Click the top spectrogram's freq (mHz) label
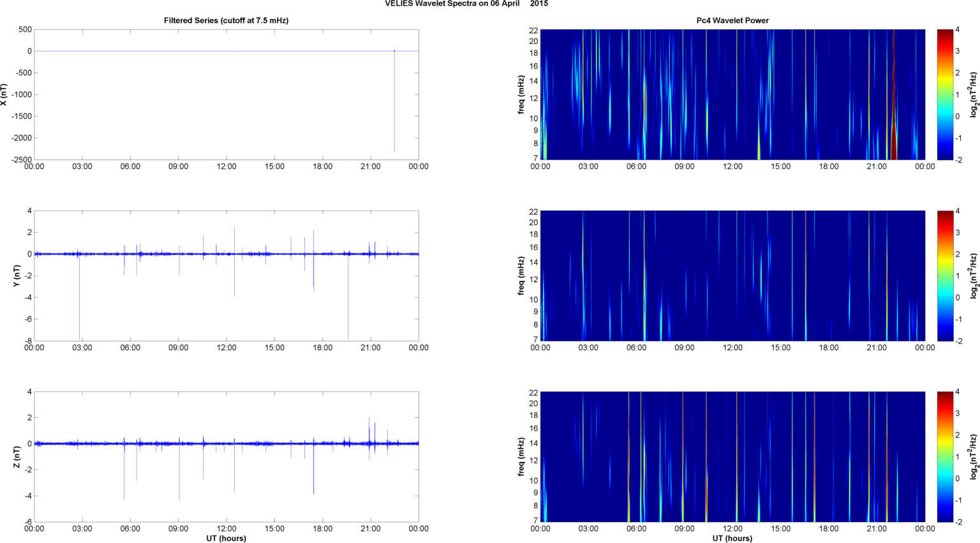This screenshot has height=543, width=980. 521,94
